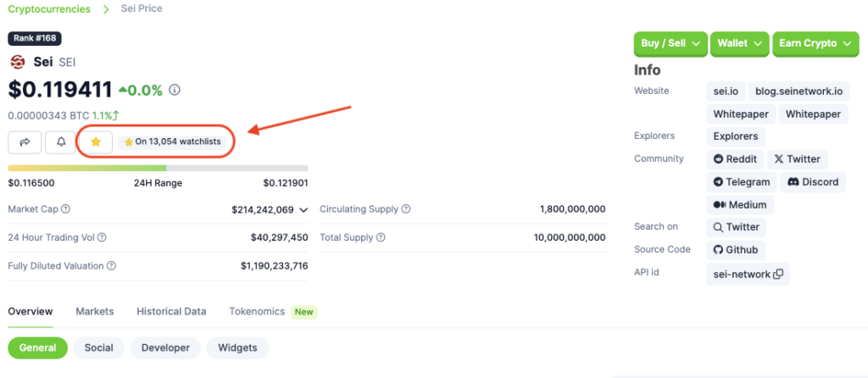Search on Twitter link
The image size is (868, 378).
click(737, 227)
